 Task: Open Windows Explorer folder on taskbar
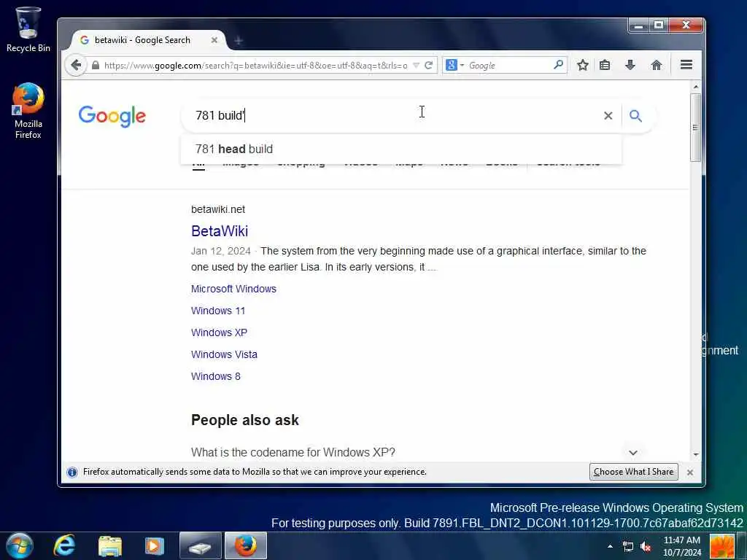pos(110,546)
